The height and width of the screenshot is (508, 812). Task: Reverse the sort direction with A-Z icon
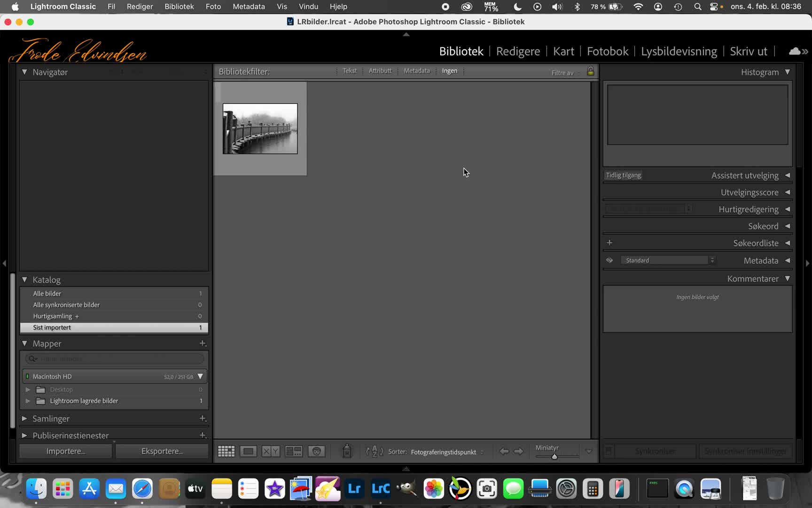coord(375,452)
